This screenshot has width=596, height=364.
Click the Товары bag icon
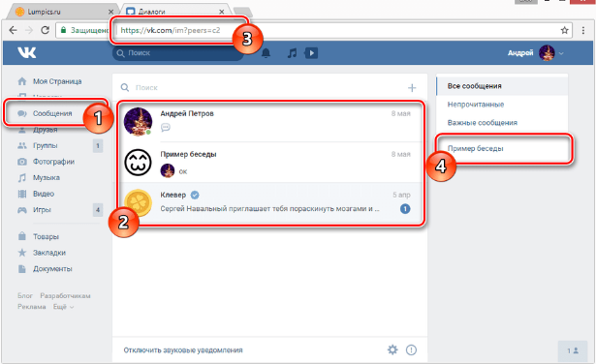22,236
